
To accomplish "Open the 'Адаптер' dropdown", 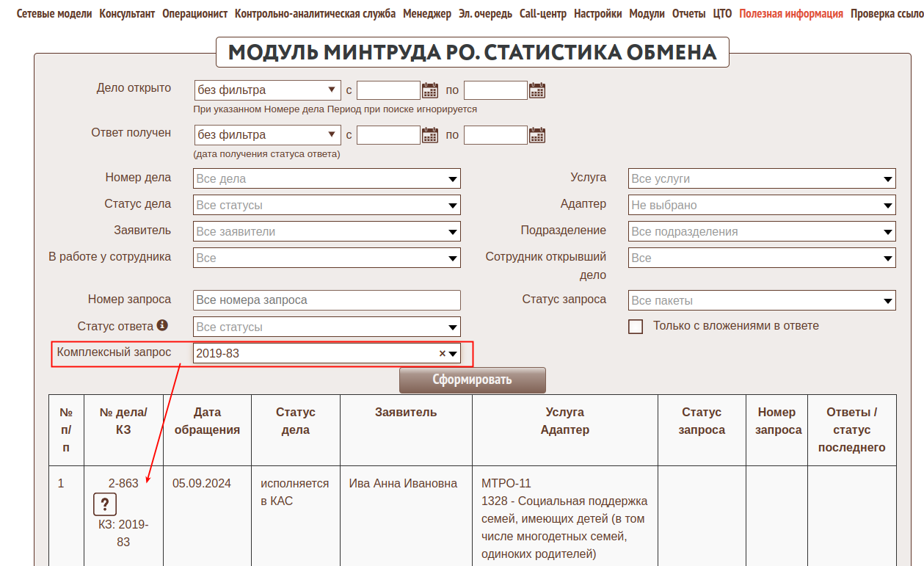I will pyautogui.click(x=761, y=206).
